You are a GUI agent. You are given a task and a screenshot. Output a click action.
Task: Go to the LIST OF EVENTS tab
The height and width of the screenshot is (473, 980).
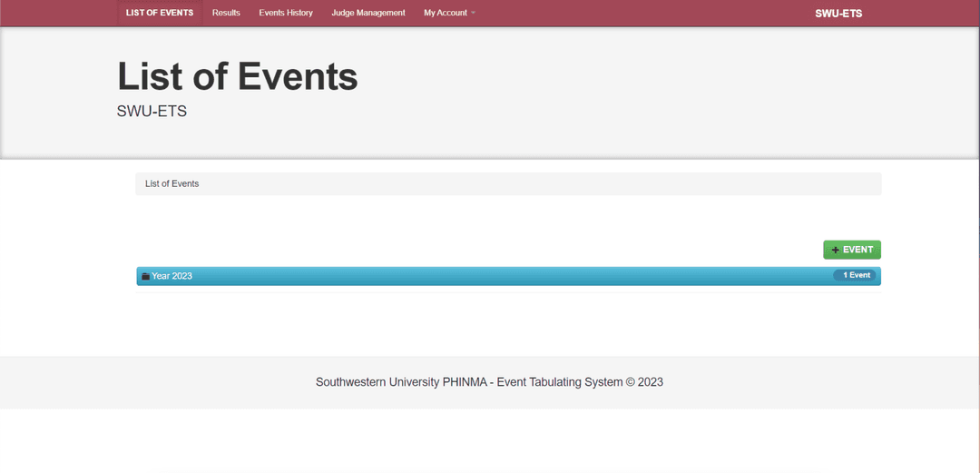160,13
